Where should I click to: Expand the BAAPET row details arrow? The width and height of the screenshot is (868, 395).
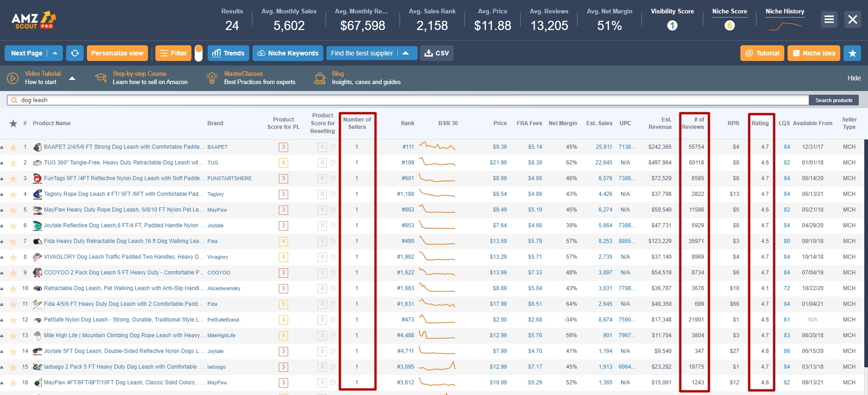point(2,147)
